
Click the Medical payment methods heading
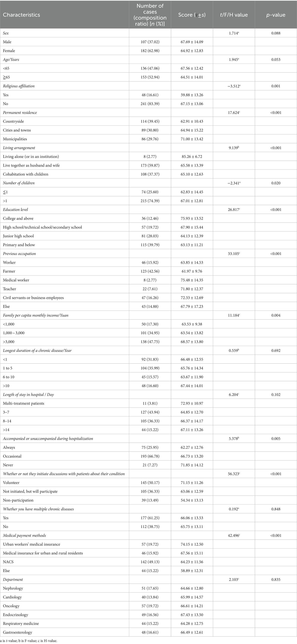[25, 535]
